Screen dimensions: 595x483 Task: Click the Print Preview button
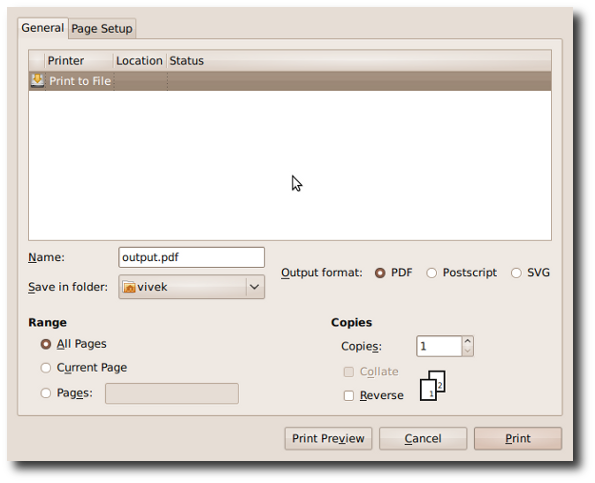328,439
